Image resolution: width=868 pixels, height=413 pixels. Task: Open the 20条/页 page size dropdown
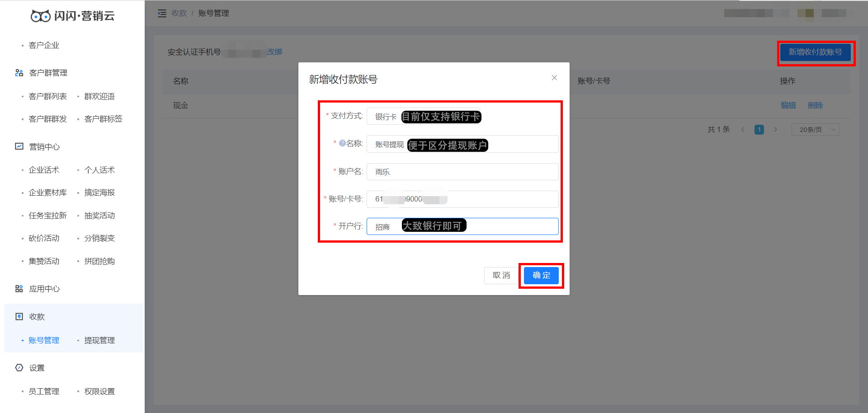coord(816,130)
